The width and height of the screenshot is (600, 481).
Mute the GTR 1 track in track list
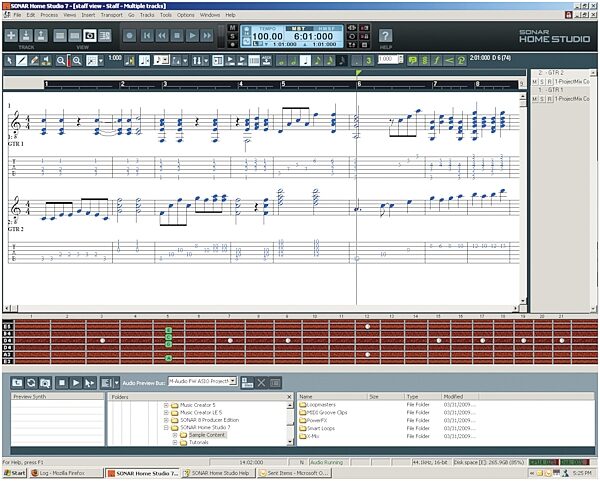[535, 99]
